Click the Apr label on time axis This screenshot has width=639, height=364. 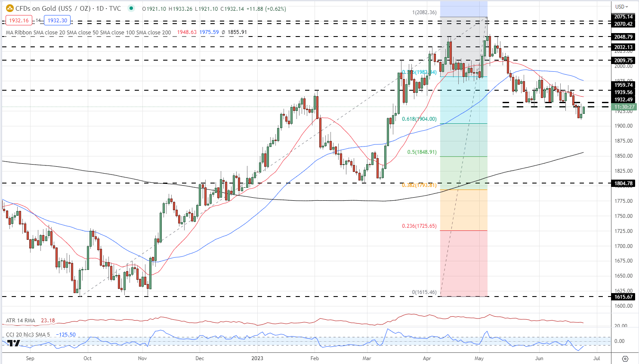(x=427, y=358)
